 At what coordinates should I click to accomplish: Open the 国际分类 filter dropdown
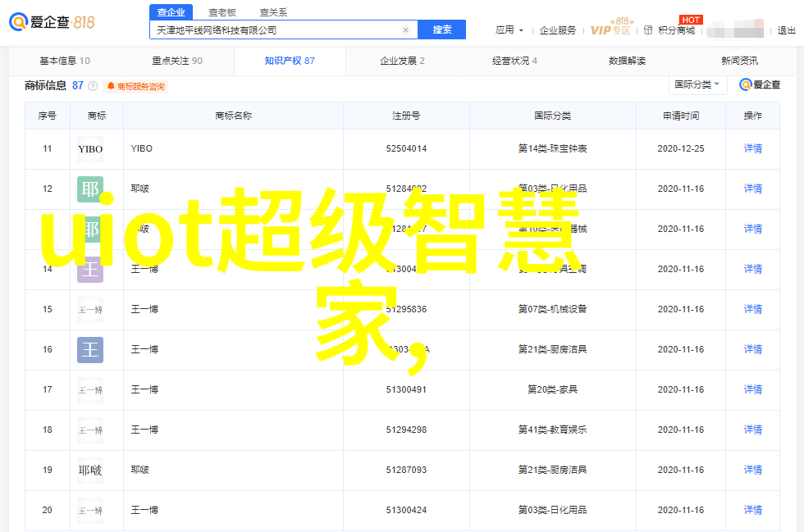click(x=697, y=84)
